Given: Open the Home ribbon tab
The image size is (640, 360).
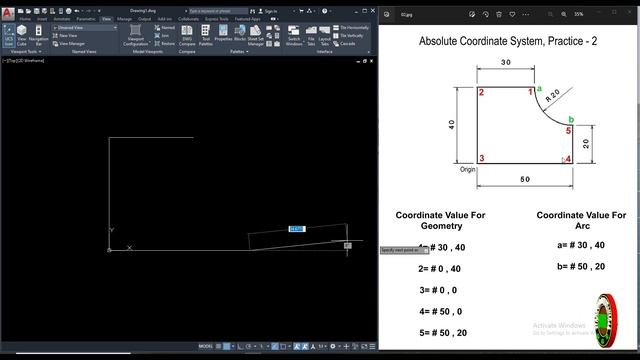Looking at the screenshot, I should click(x=25, y=19).
